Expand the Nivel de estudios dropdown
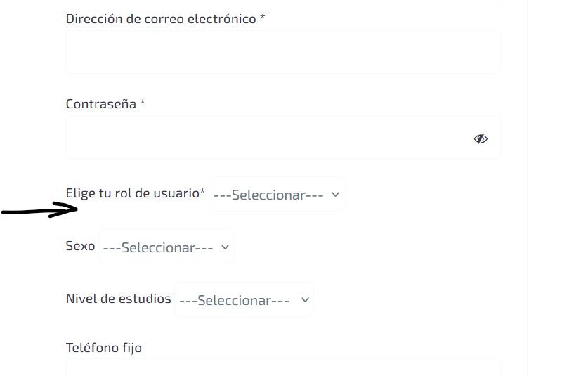Viewport: 588px width, 376px height. [244, 299]
